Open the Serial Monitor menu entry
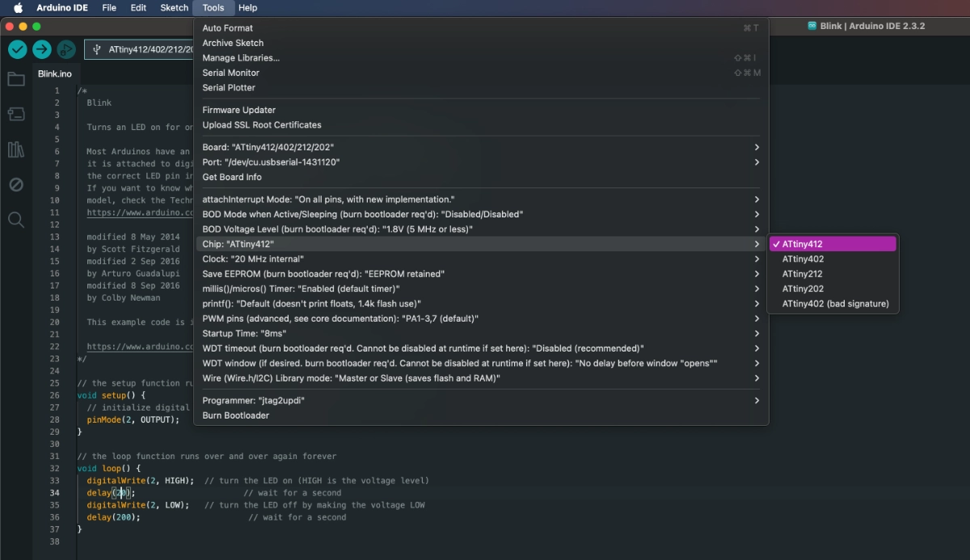The height and width of the screenshot is (560, 970). coord(481,73)
